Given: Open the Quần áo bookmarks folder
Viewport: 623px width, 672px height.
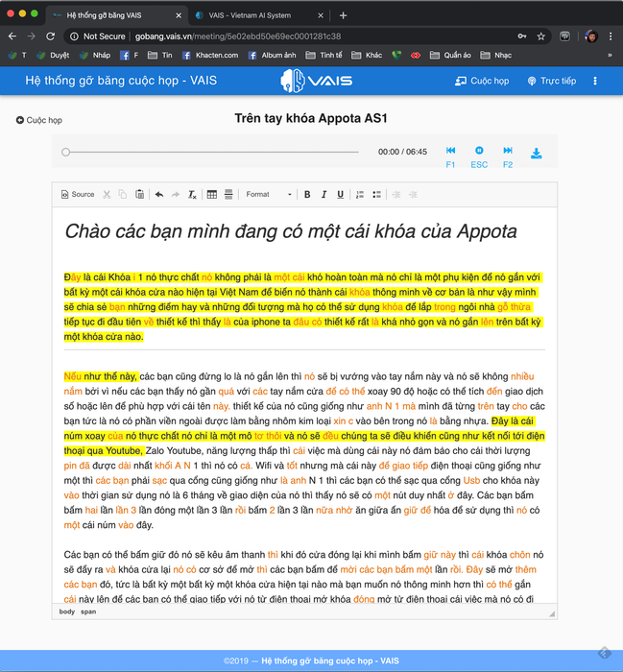Looking at the screenshot, I should point(450,56).
